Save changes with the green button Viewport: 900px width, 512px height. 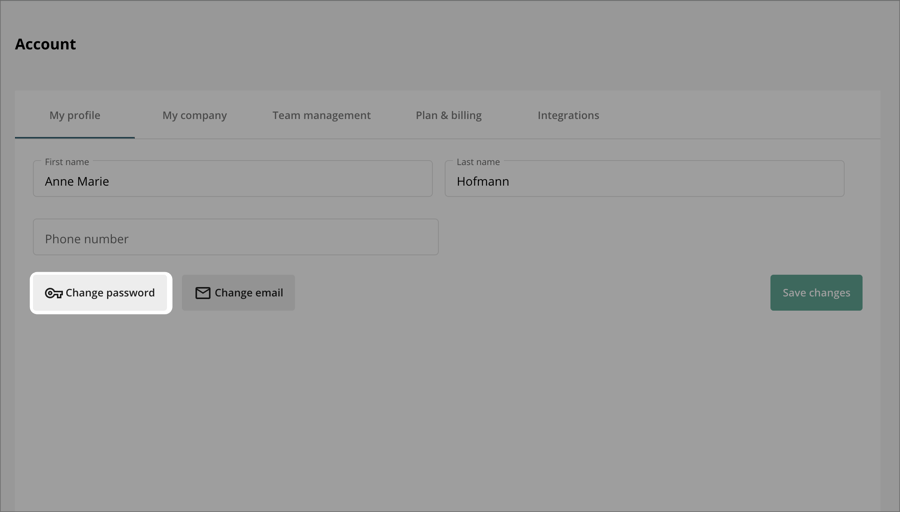[816, 293]
